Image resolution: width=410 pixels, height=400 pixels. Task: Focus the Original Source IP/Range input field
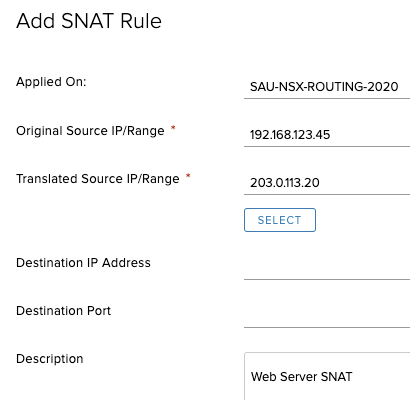click(x=327, y=135)
